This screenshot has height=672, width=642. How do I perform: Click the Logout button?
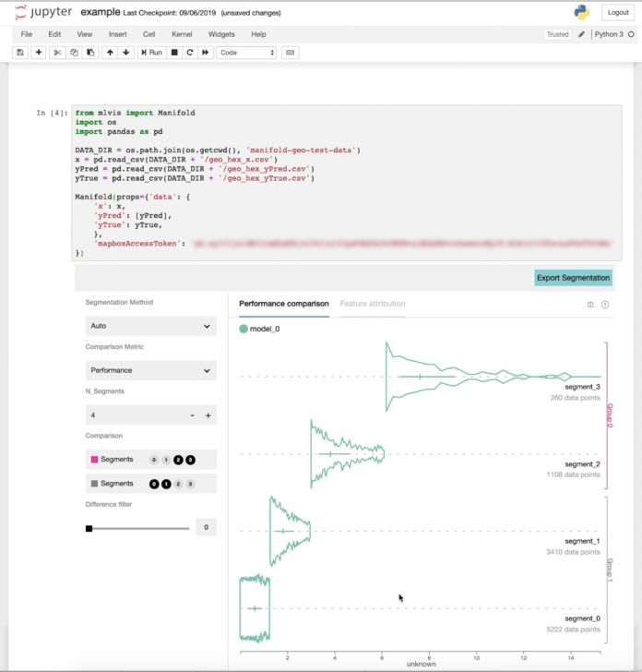tap(618, 12)
